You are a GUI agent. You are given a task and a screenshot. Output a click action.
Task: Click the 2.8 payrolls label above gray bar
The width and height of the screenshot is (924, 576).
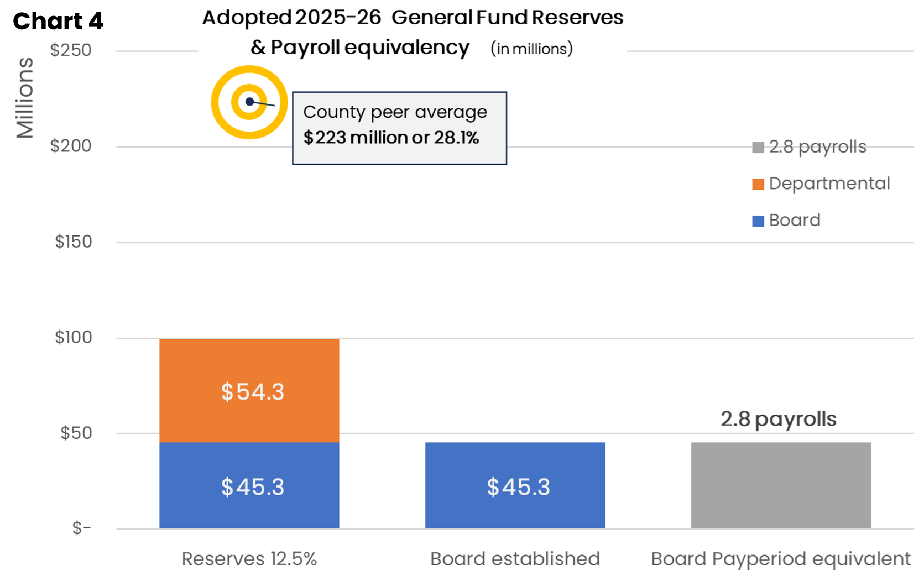779,419
